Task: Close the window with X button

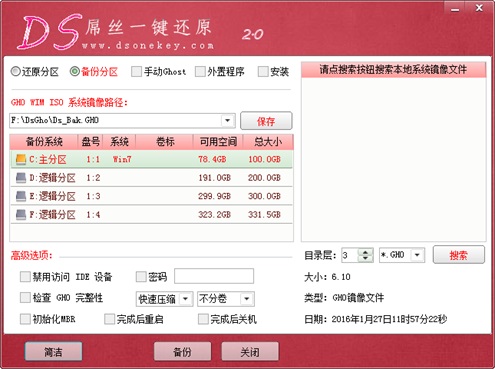Action: 479,8
